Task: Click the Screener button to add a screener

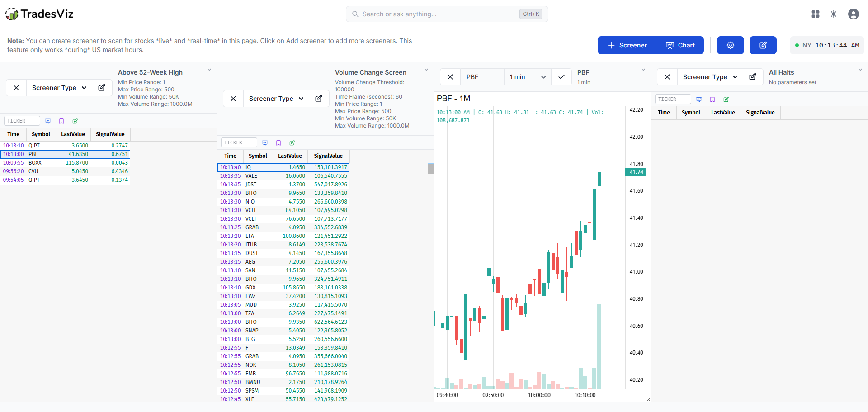Action: pyautogui.click(x=627, y=45)
